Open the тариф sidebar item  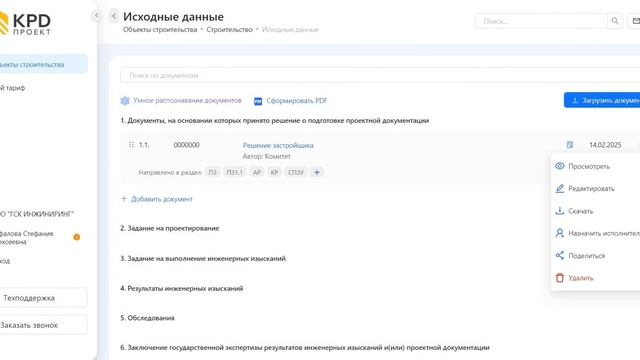tap(13, 88)
